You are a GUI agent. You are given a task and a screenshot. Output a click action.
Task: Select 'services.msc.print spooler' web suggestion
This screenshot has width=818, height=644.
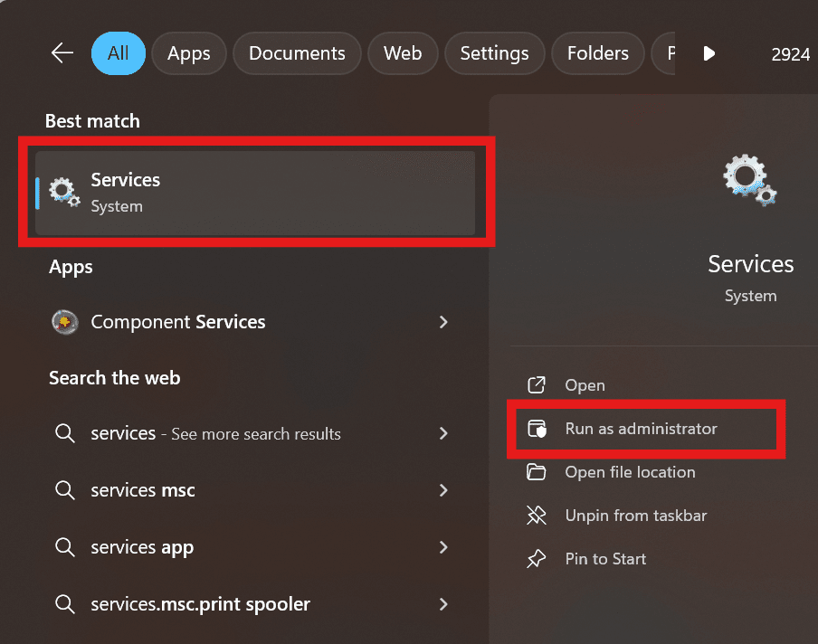click(200, 603)
